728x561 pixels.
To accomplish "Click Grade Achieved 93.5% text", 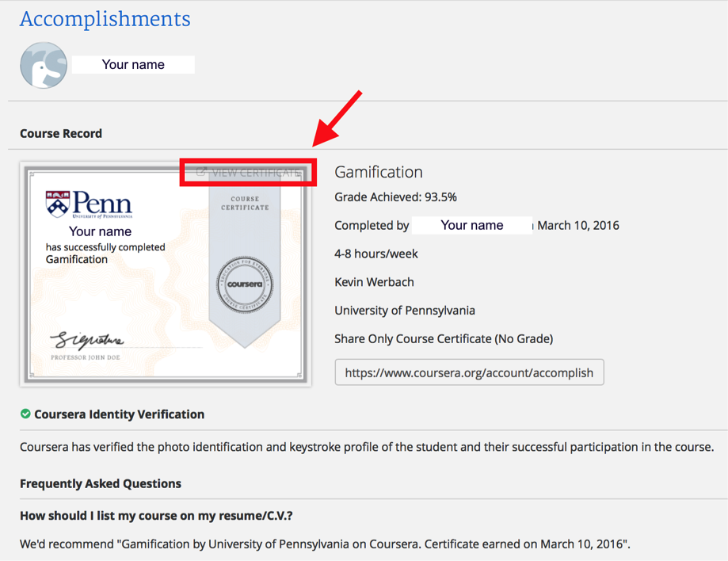I will [x=395, y=197].
